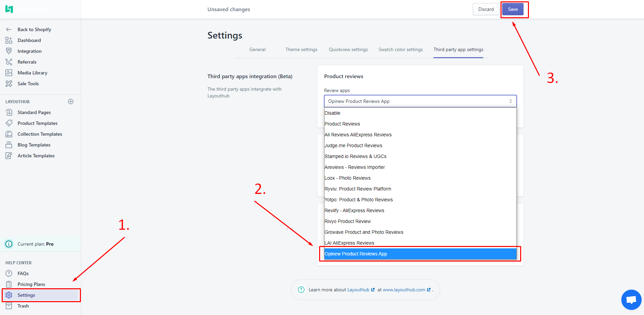Click the Pricing Plans clipboard icon

(x=9, y=284)
